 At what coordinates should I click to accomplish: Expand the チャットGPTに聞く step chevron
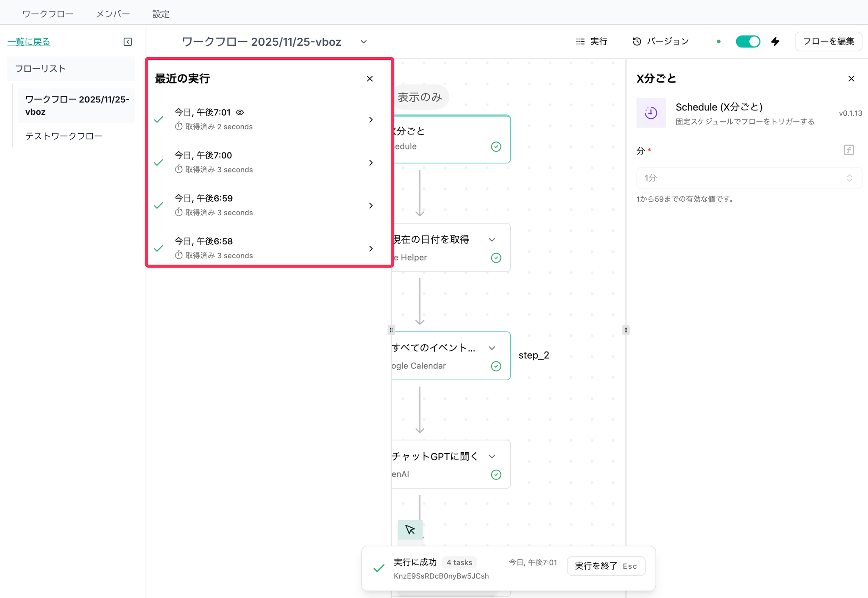tap(492, 456)
